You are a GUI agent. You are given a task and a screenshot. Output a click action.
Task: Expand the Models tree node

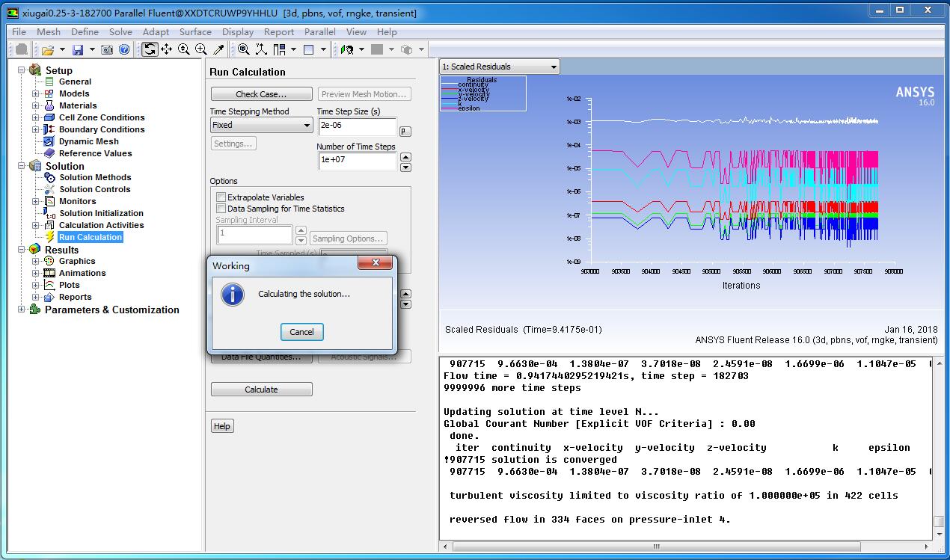click(x=36, y=93)
